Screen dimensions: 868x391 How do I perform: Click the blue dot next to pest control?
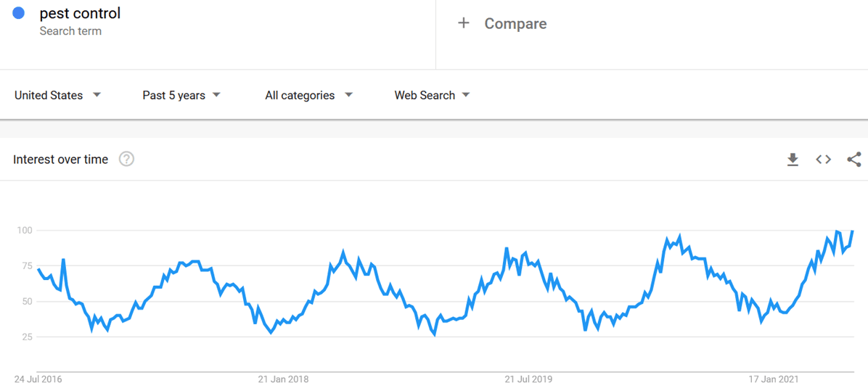(x=19, y=13)
